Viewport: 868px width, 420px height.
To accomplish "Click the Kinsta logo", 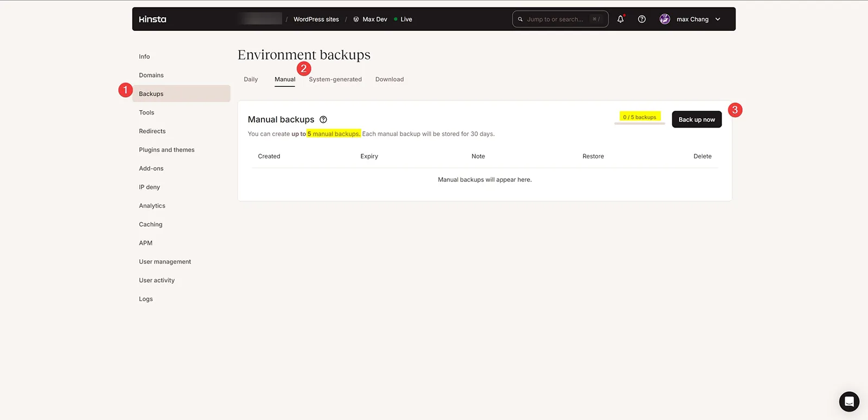I will (x=152, y=19).
